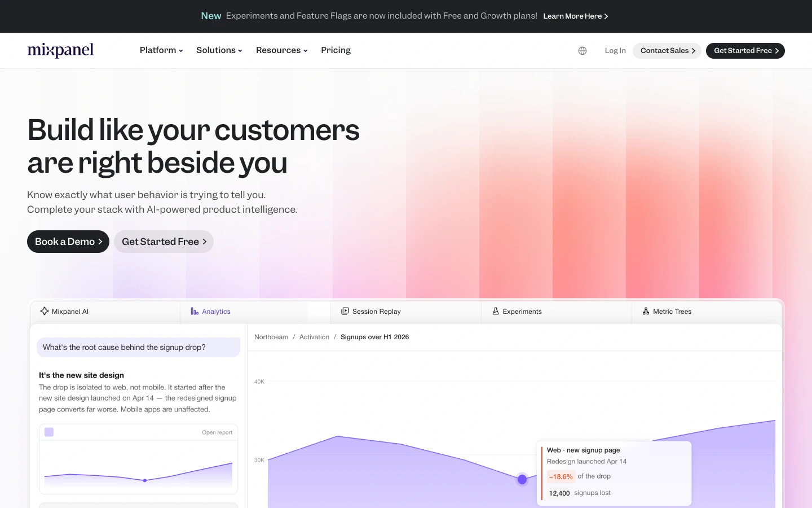The image size is (812, 508).
Task: Expand the Resources navigation menu
Action: (282, 50)
